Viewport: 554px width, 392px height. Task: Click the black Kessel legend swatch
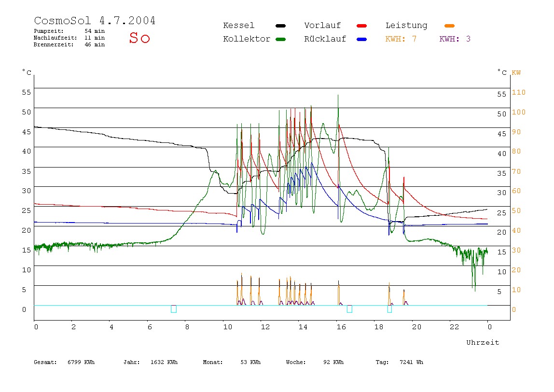280,26
